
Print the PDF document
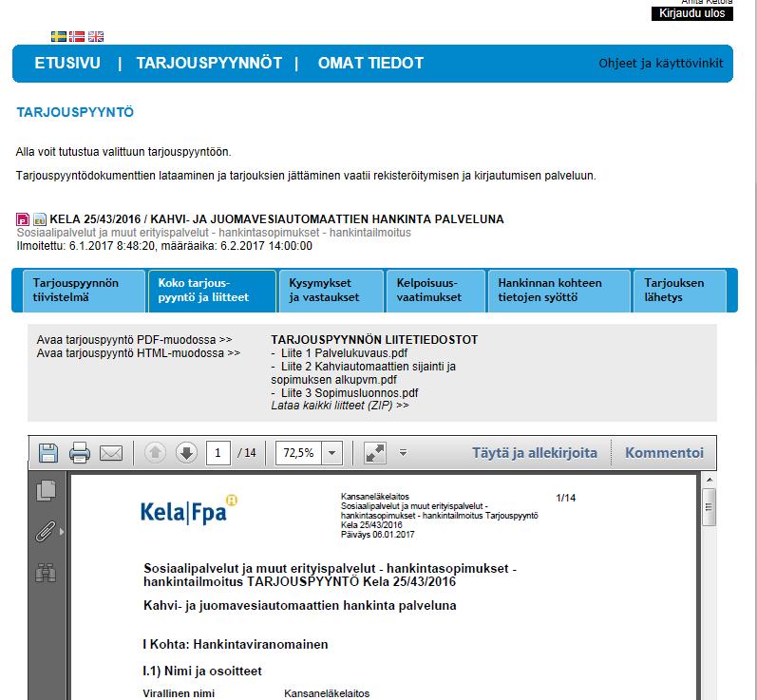tap(80, 453)
